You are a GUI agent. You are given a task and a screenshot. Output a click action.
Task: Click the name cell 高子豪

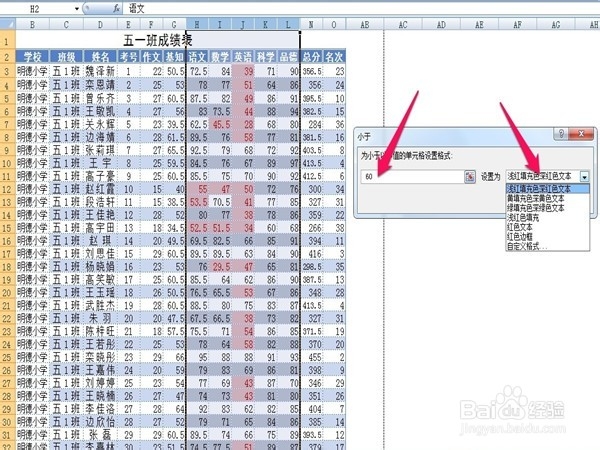100,176
